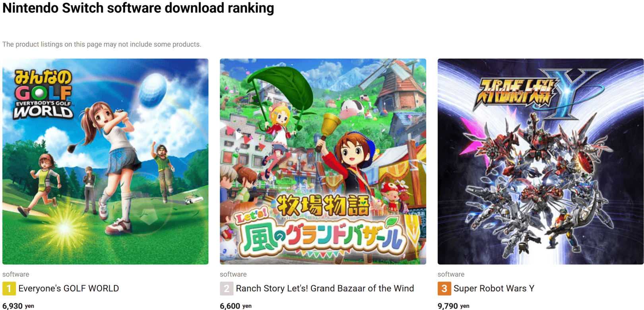Screen dimensions: 644x310
Task: Click software label under Super Robot Wars
Action: (451, 274)
